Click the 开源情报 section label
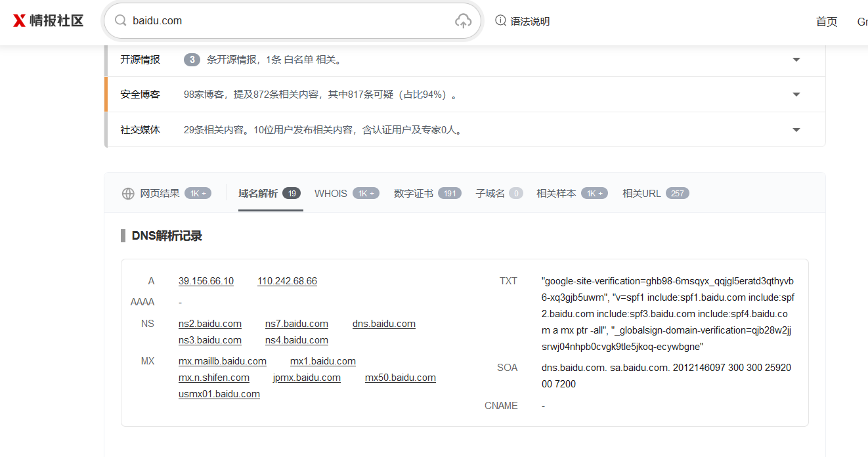 click(x=140, y=59)
